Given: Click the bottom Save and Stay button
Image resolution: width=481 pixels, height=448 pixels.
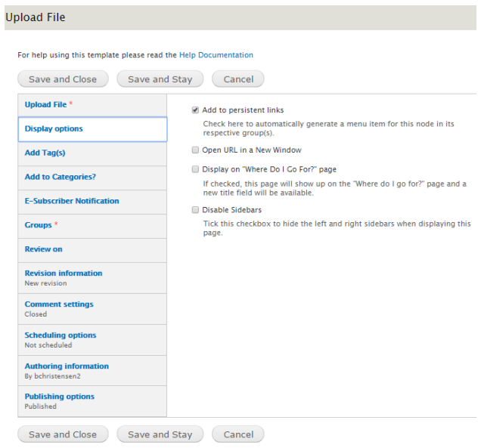Looking at the screenshot, I should tap(160, 434).
